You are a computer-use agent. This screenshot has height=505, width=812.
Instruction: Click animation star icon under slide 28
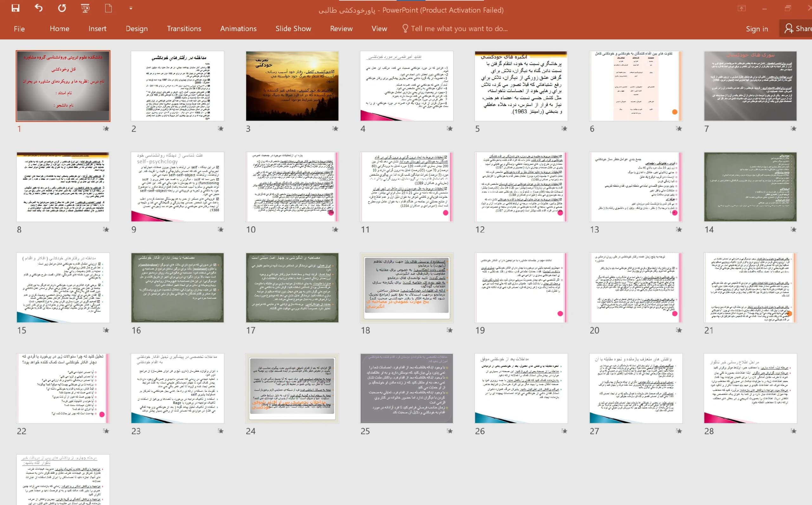(x=793, y=431)
